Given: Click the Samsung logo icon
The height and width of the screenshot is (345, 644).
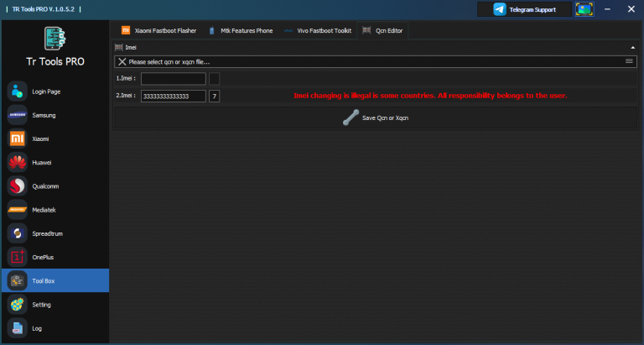Looking at the screenshot, I should (x=18, y=115).
